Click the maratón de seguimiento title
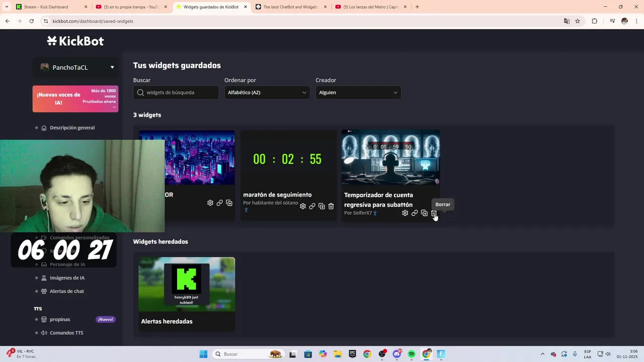The height and width of the screenshot is (362, 644). (x=277, y=195)
